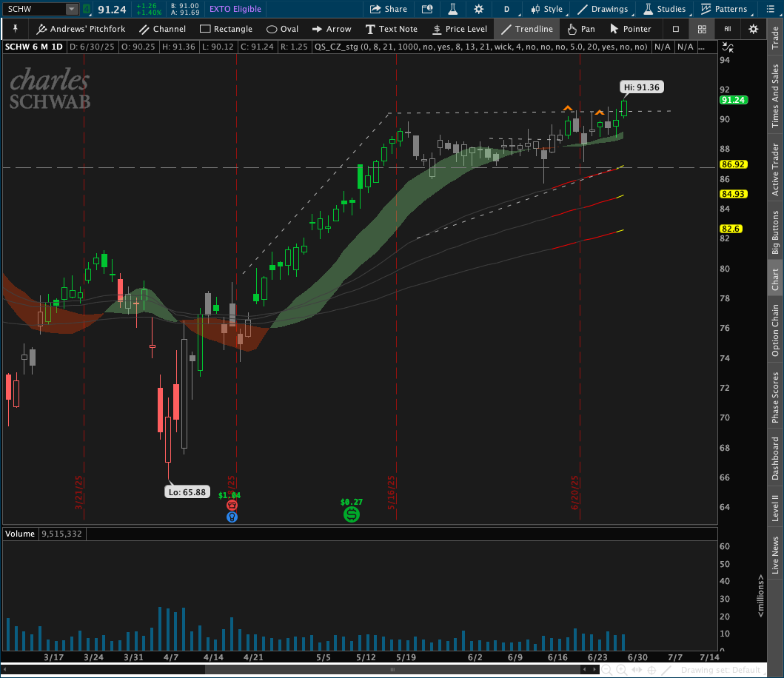Choose the single-square layout icon
Image resolution: width=784 pixels, height=678 pixels.
tap(676, 29)
